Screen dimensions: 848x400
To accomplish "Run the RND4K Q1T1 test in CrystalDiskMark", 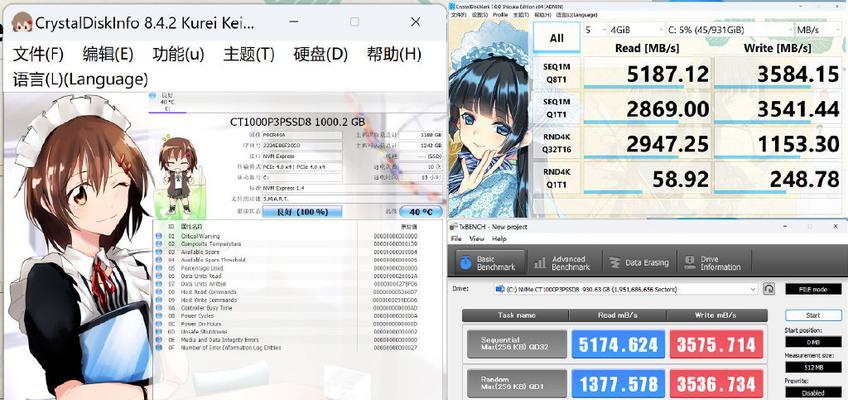I will pyautogui.click(x=556, y=178).
